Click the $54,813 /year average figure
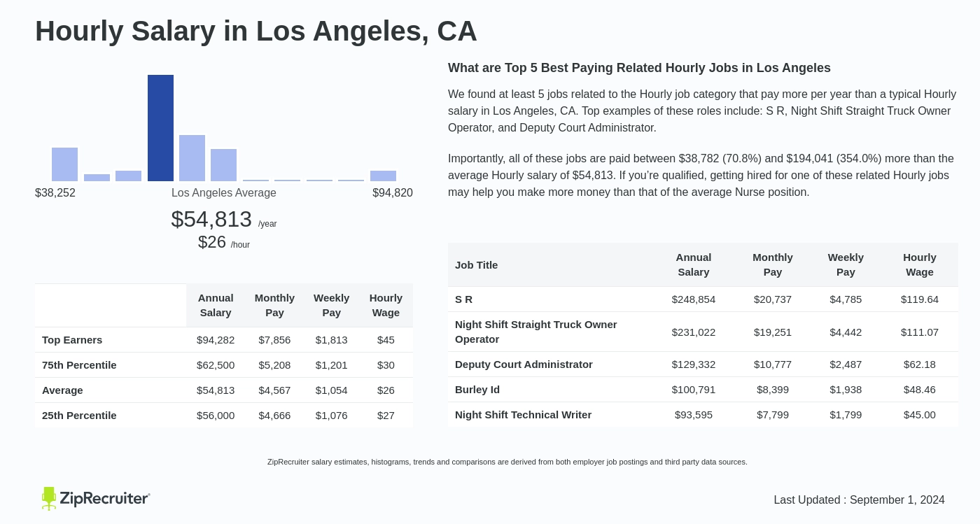Image resolution: width=980 pixels, height=524 pixels. coord(224,220)
